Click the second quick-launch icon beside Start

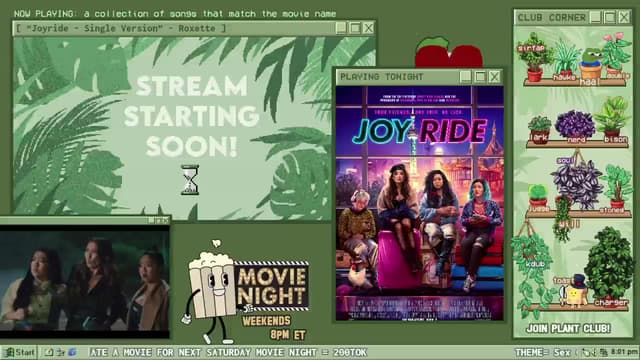[60, 352]
